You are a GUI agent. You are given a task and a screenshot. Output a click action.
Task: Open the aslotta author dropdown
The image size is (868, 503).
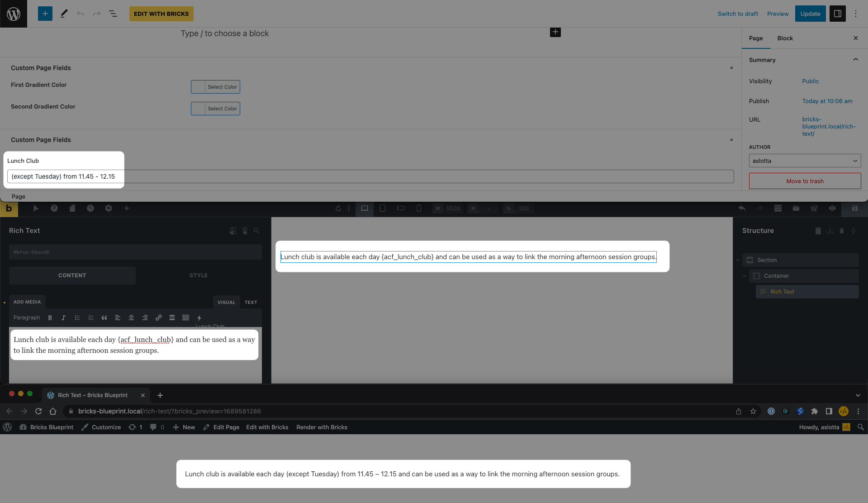pos(805,161)
